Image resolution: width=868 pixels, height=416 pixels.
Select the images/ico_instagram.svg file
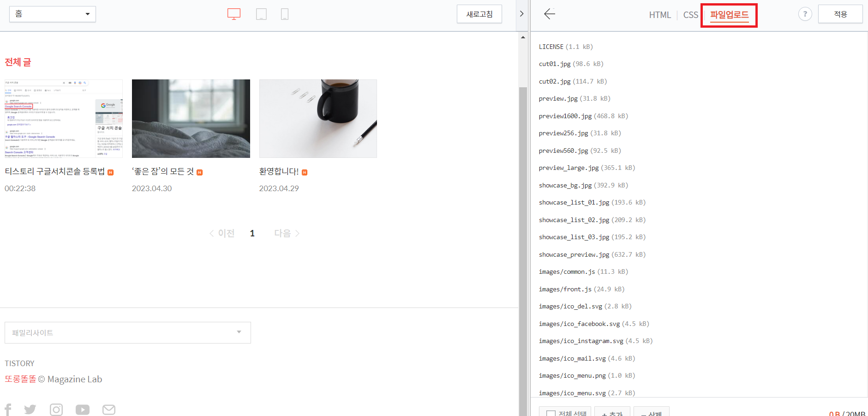596,341
